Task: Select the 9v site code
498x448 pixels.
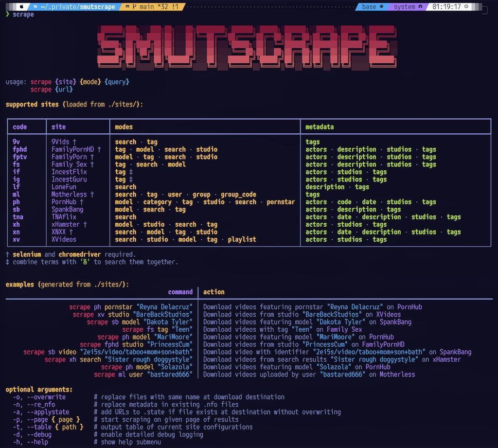Action: tap(16, 142)
